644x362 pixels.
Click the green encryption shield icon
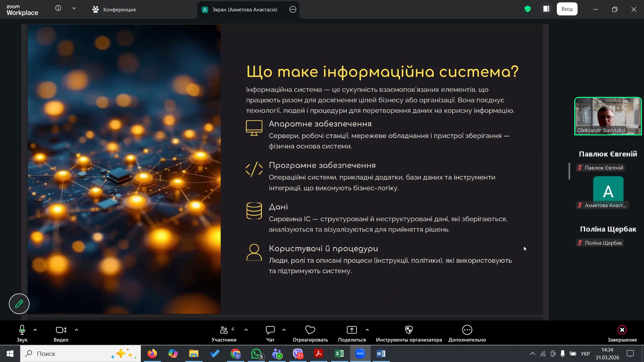pyautogui.click(x=528, y=9)
